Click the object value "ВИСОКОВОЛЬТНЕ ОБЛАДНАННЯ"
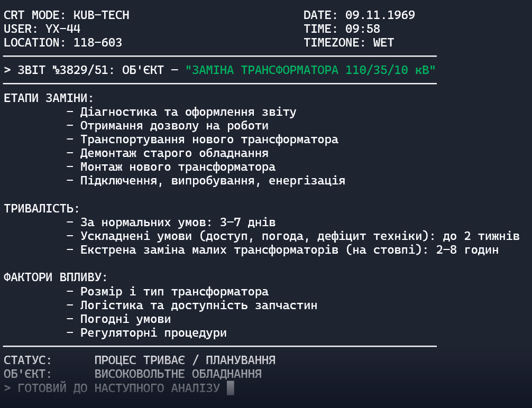The width and height of the screenshot is (532, 408). pos(178,374)
